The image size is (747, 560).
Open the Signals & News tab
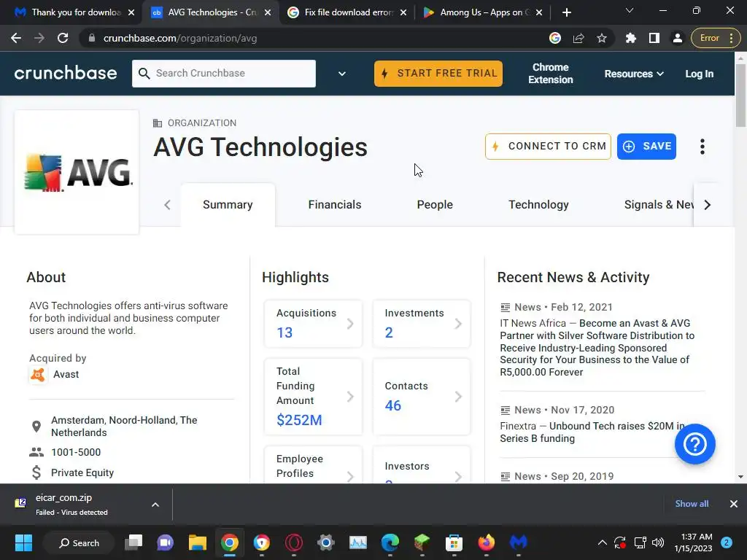coord(659,205)
